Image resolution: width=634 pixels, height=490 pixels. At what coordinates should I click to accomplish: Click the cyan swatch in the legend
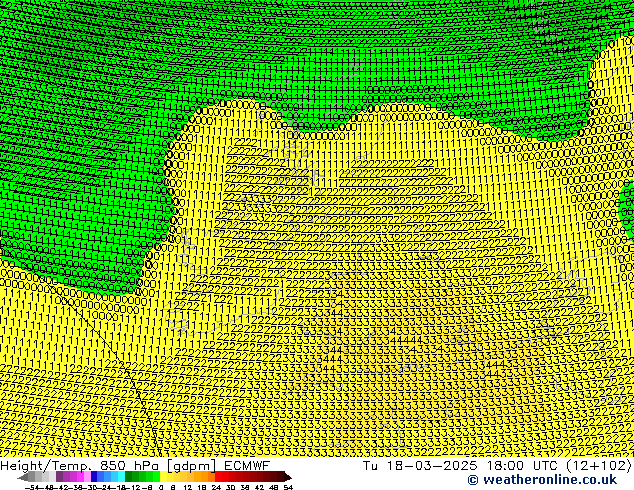[121, 476]
